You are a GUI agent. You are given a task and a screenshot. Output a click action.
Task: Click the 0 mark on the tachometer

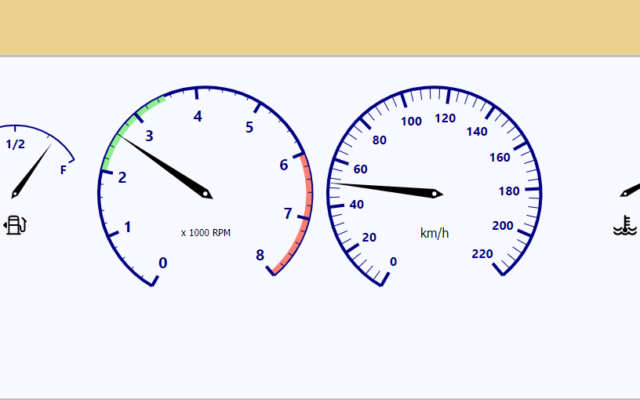tap(163, 263)
